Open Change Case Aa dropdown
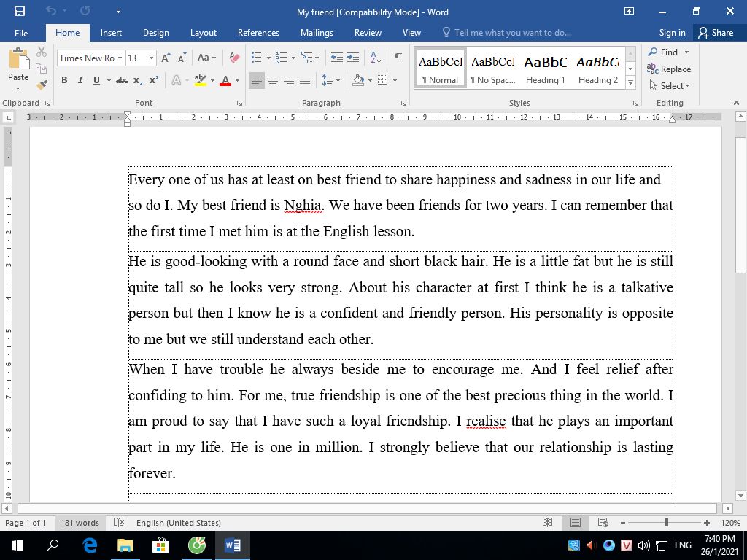Viewport: 747px width, 560px height. 206,58
